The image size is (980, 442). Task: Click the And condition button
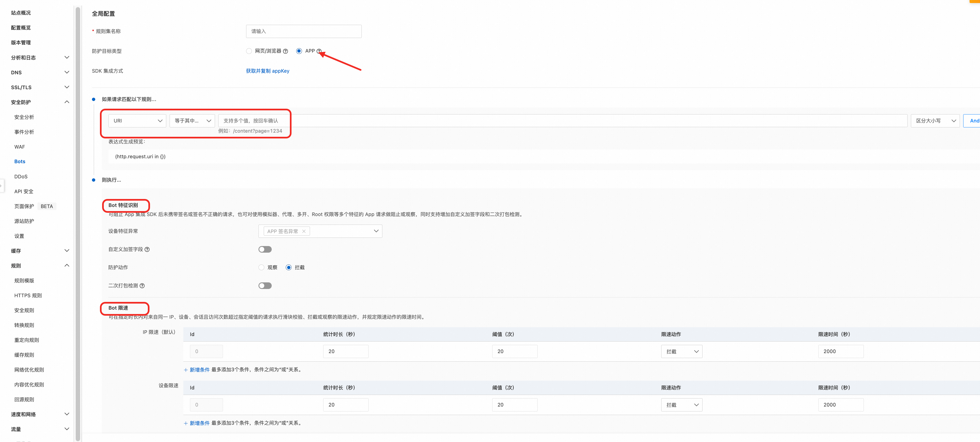coord(974,121)
